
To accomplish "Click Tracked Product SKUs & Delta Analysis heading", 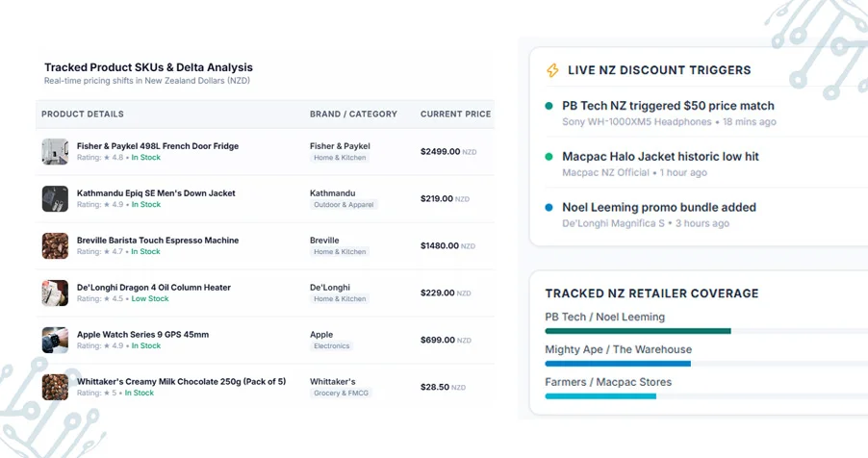I will [148, 67].
